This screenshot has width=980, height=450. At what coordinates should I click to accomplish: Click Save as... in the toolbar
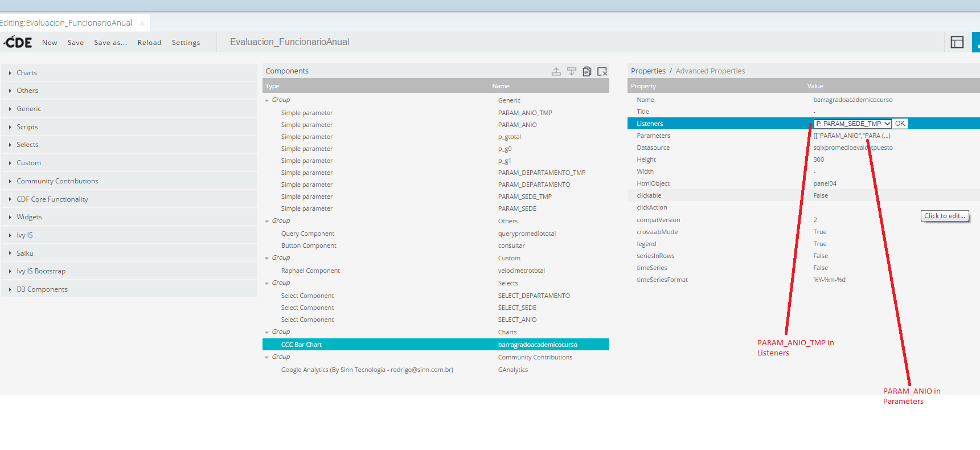tap(110, 43)
